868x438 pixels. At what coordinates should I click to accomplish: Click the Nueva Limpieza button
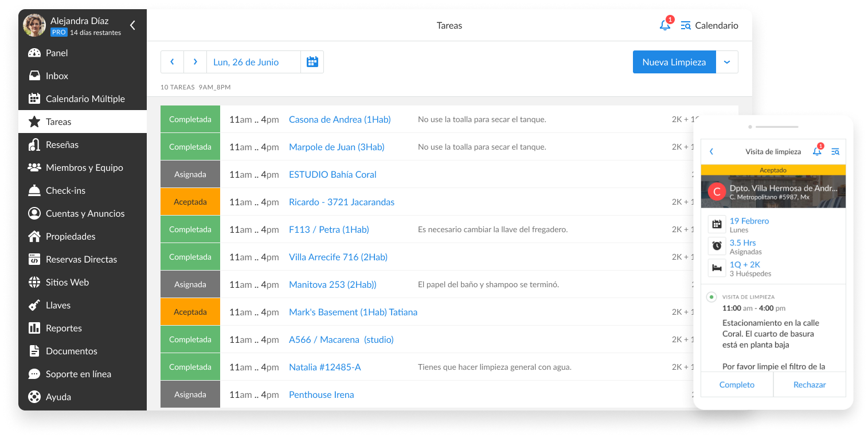674,62
